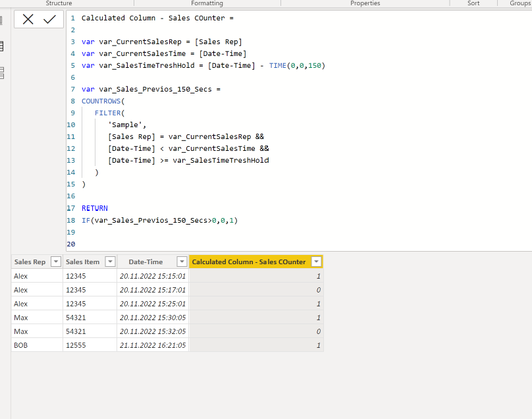This screenshot has width=532, height=419.
Task: Open Sales Item column filter dropdown
Action: coord(110,262)
